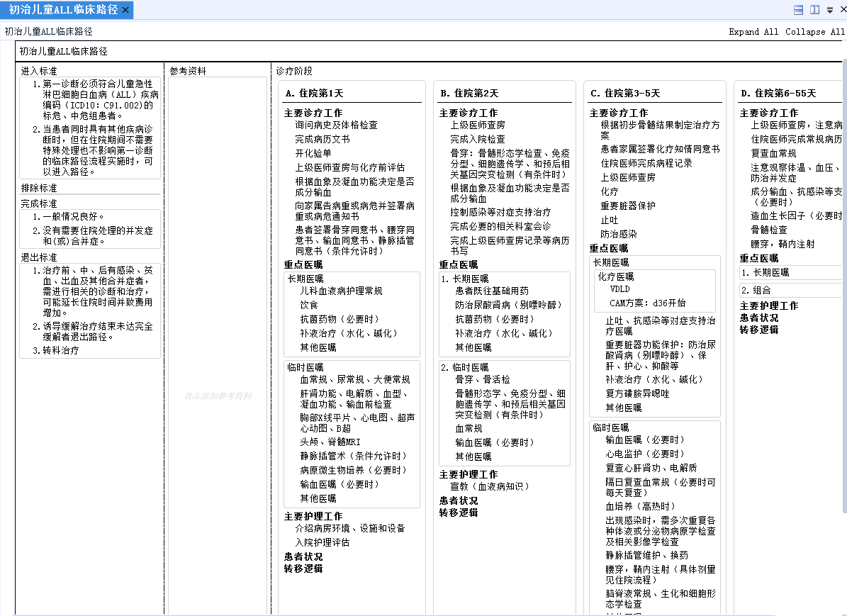Image resolution: width=847 pixels, height=616 pixels.
Task: Click 开化验单 item
Action: [x=313, y=153]
